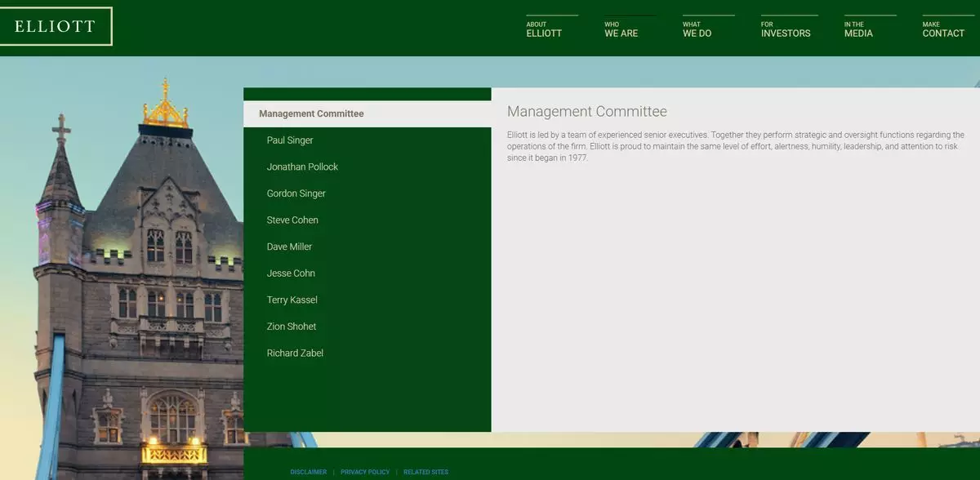Open Terry Kassel's profile

coord(292,300)
